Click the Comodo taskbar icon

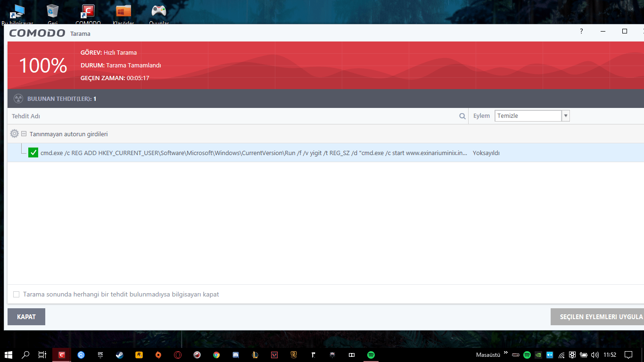point(62,355)
